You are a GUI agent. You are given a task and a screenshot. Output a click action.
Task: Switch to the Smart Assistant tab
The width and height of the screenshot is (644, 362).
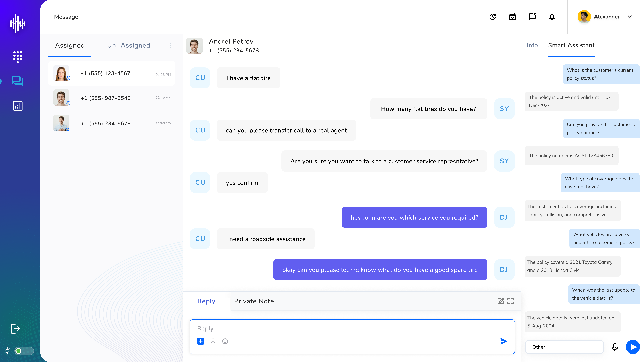tap(571, 45)
